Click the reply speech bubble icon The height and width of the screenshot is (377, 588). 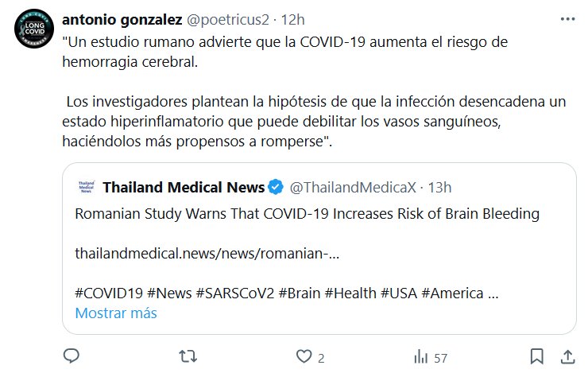click(72, 356)
